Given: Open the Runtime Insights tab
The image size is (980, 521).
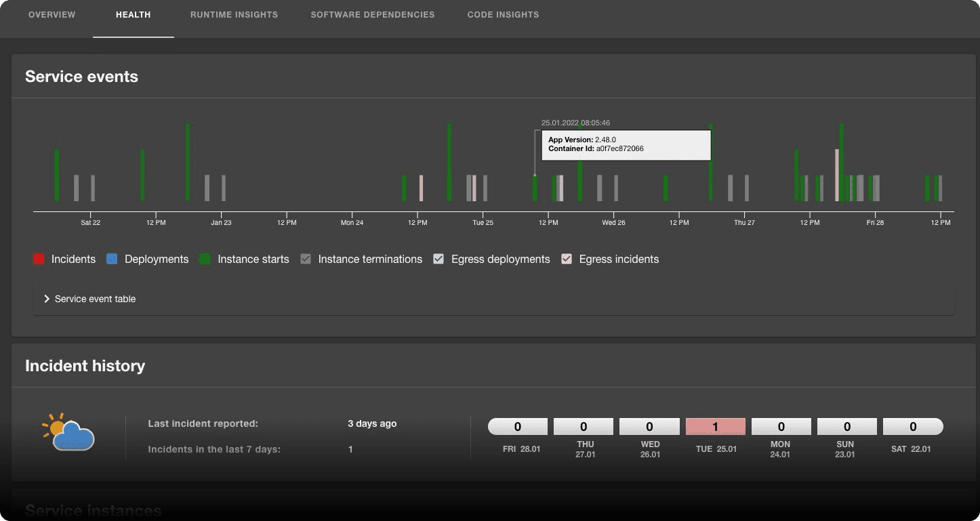Looking at the screenshot, I should (x=234, y=14).
